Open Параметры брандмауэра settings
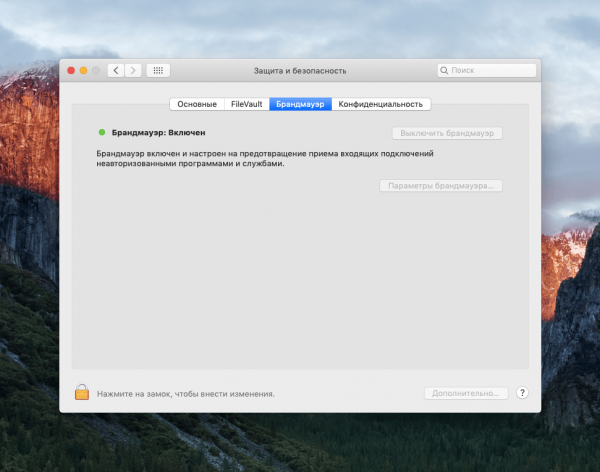Viewport: 600px width, 472px height. 441,186
